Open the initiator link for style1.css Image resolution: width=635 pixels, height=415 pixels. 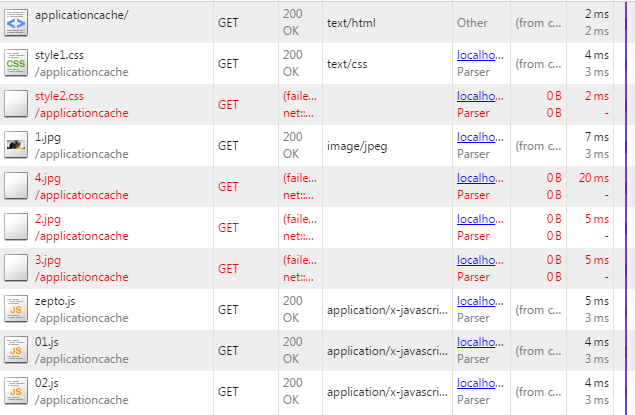tap(479, 55)
